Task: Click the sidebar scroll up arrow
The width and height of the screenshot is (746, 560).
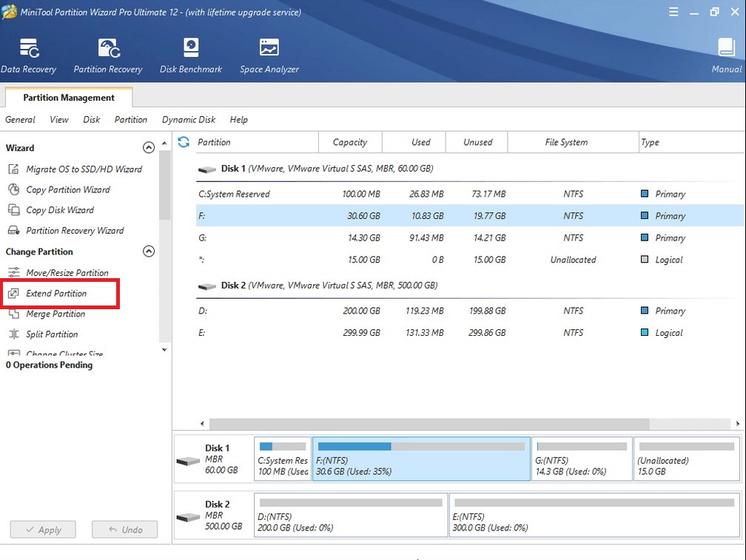Action: [x=164, y=143]
